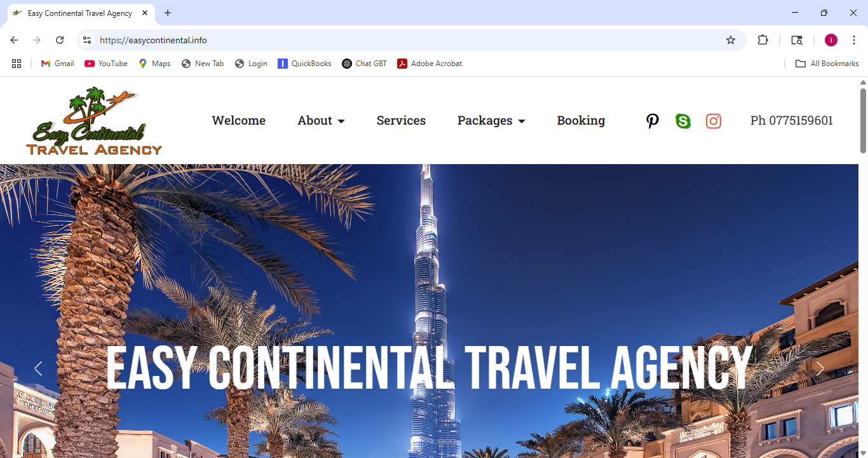
Task: Show previous slide with left arrow
Action: [x=38, y=368]
